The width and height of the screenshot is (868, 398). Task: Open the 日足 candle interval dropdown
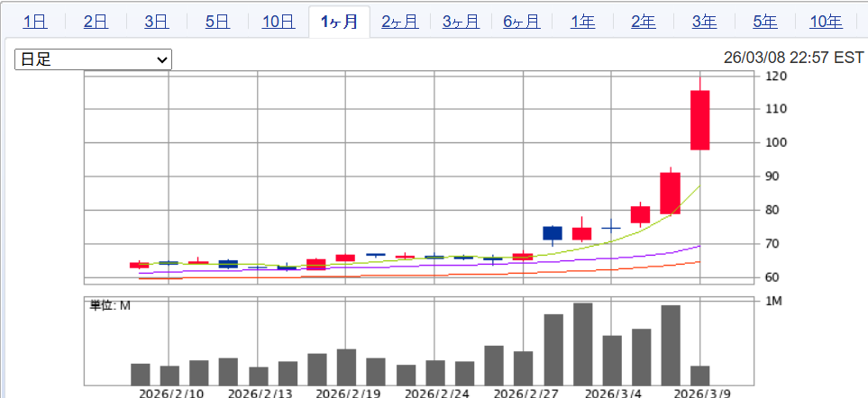click(93, 59)
